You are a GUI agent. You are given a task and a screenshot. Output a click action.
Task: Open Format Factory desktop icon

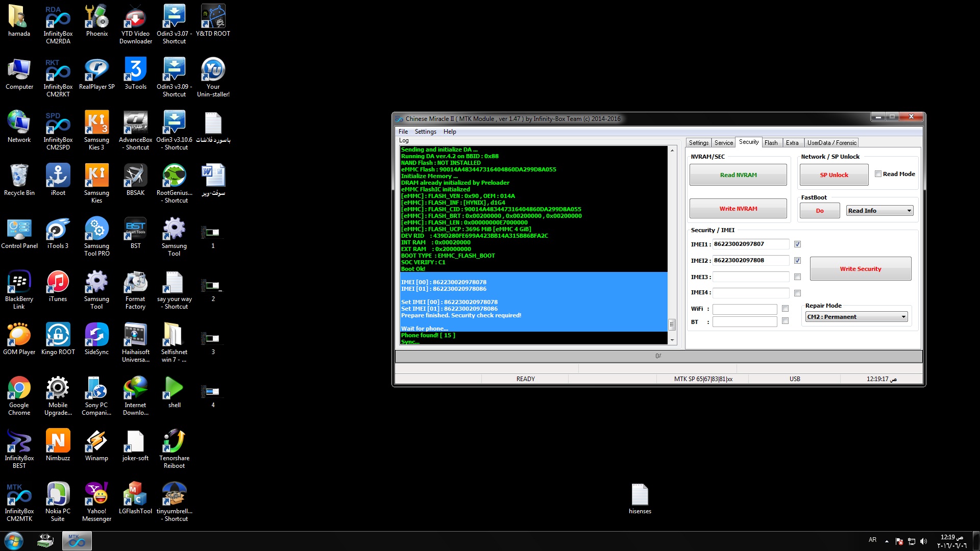[x=136, y=289]
